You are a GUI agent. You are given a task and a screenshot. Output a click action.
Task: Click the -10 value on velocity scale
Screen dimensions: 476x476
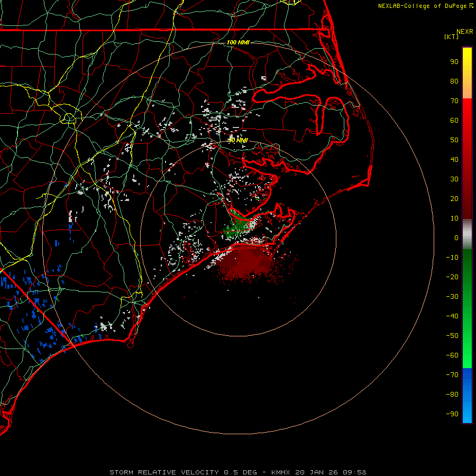point(452,258)
